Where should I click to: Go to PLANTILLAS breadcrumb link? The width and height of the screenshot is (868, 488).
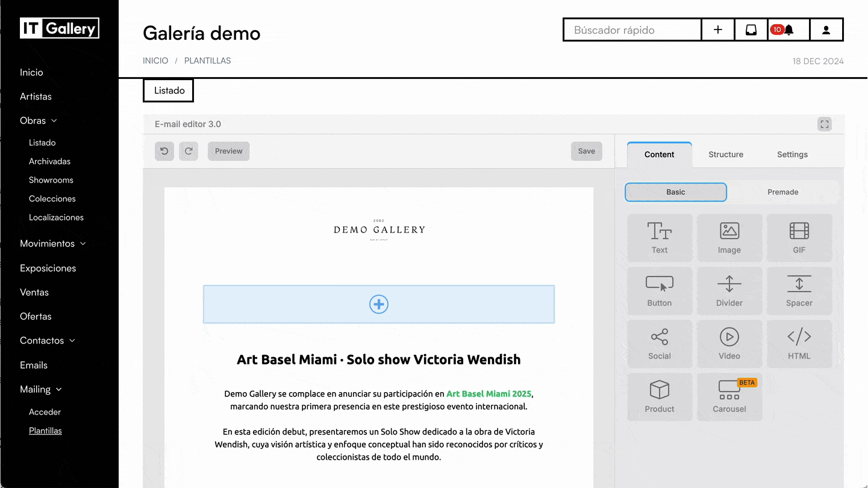pyautogui.click(x=208, y=61)
